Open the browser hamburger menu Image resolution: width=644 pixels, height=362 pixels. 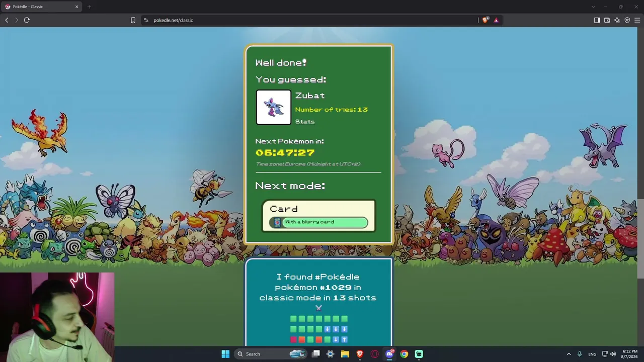point(637,20)
